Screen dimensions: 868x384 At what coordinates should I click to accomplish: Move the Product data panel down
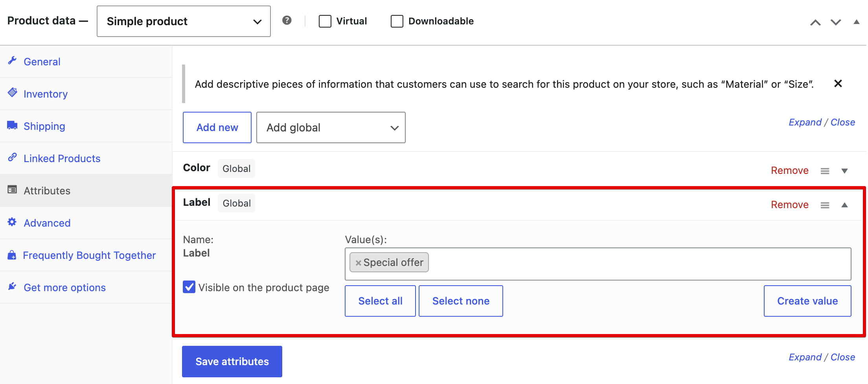click(x=836, y=22)
